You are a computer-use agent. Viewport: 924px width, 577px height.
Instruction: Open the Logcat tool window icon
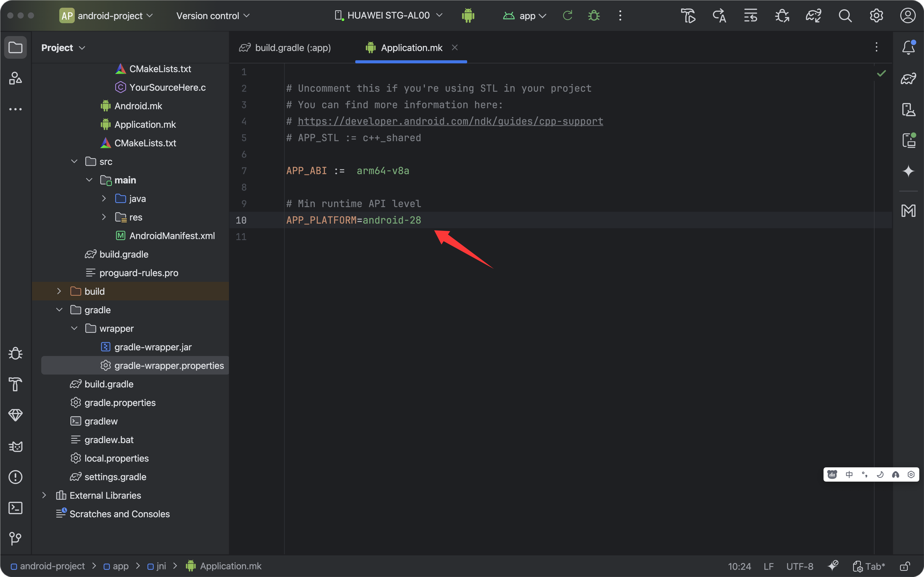15,446
